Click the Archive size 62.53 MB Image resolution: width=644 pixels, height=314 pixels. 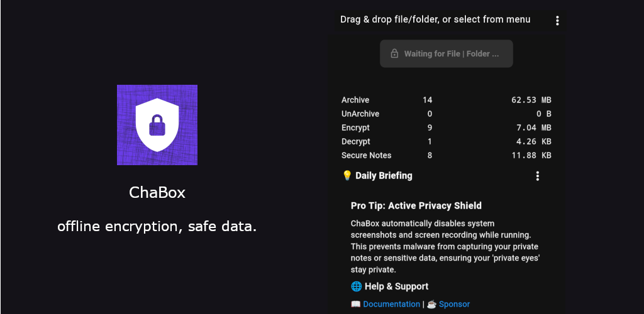[531, 100]
